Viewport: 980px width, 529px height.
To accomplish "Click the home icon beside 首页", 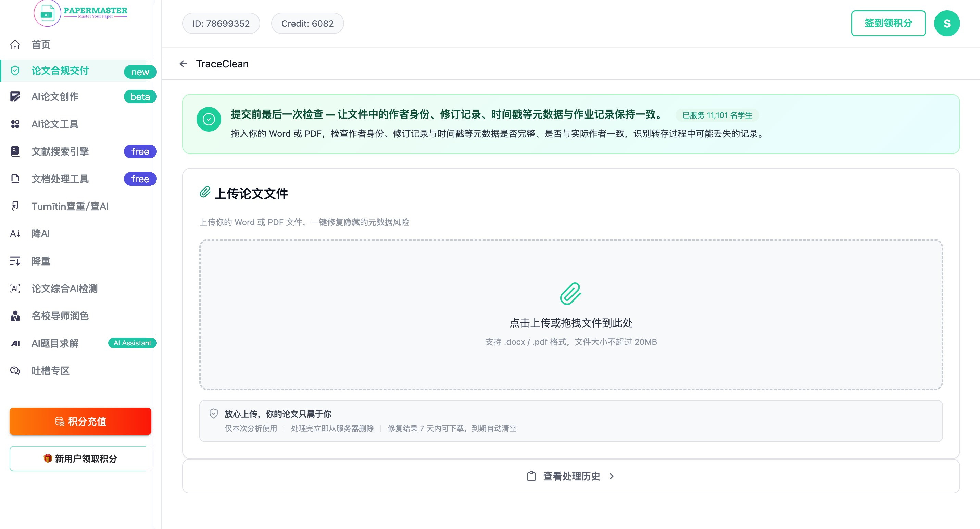I will (15, 45).
